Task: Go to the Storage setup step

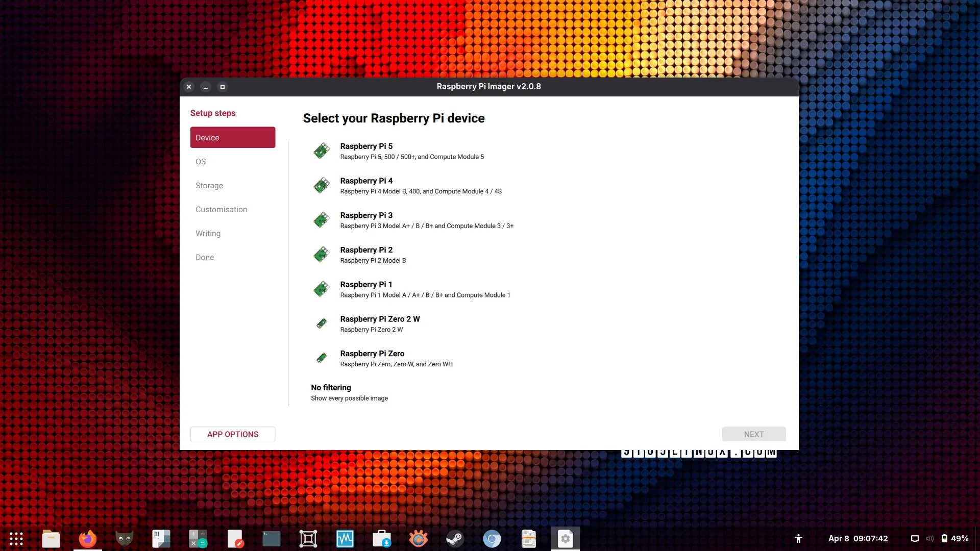Action: pos(209,186)
